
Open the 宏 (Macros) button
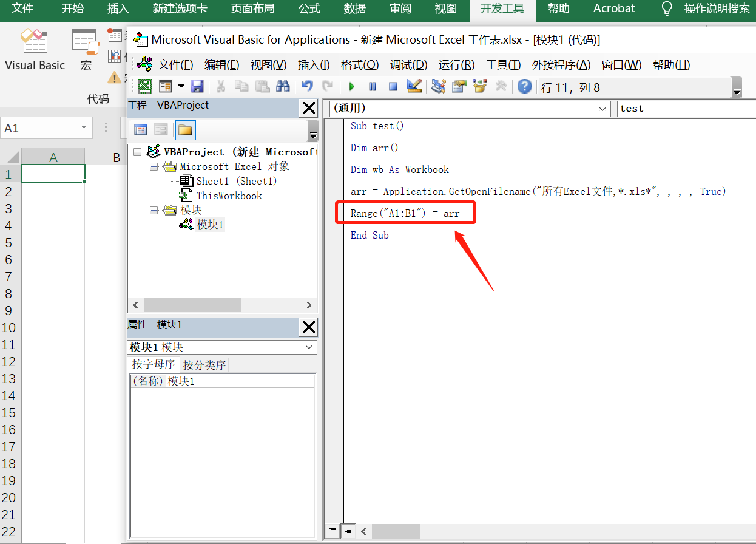point(84,49)
